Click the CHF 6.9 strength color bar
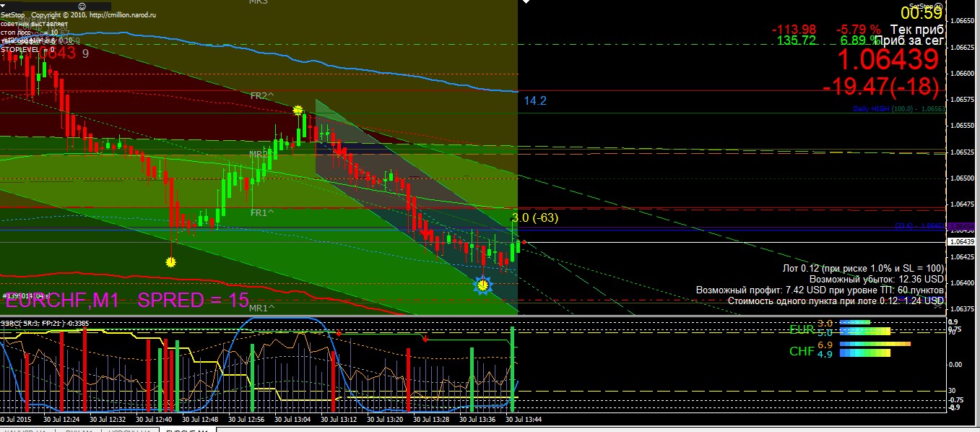The height and width of the screenshot is (432, 980). tap(874, 345)
